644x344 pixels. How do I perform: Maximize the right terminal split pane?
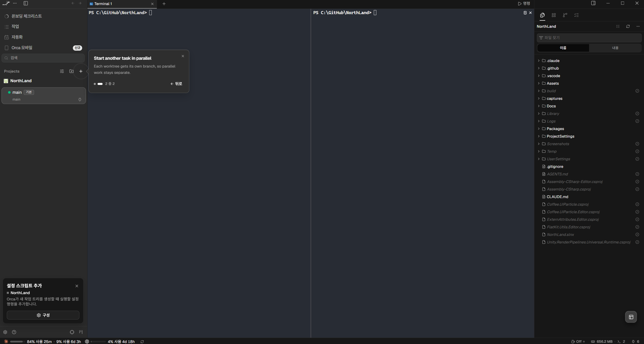525,13
